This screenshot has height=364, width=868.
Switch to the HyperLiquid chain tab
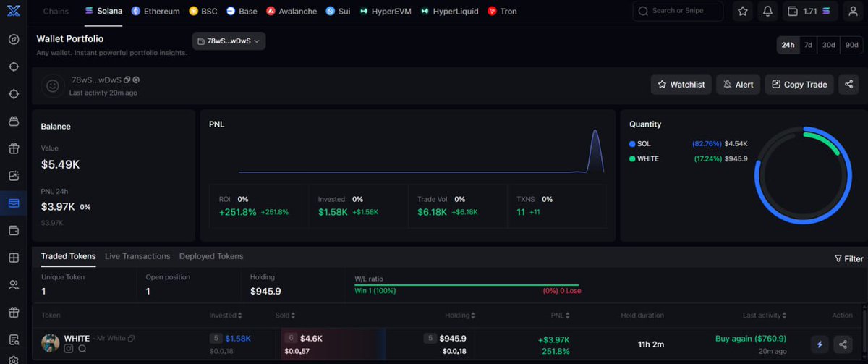449,12
